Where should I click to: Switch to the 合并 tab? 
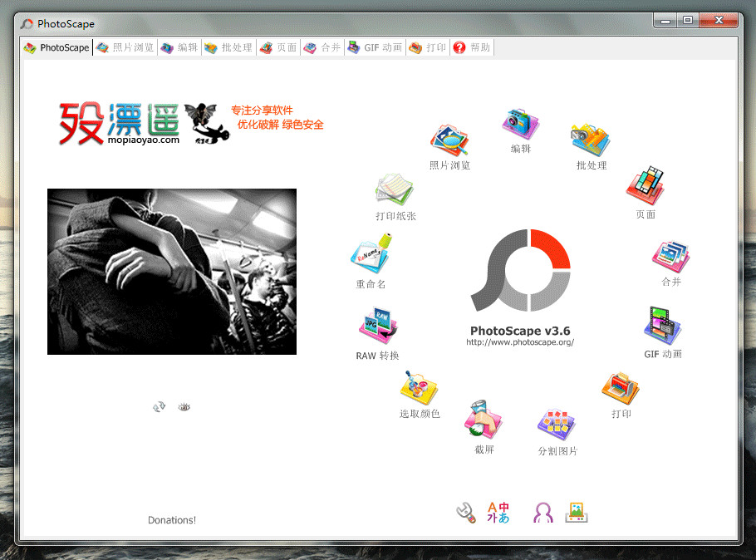point(322,47)
